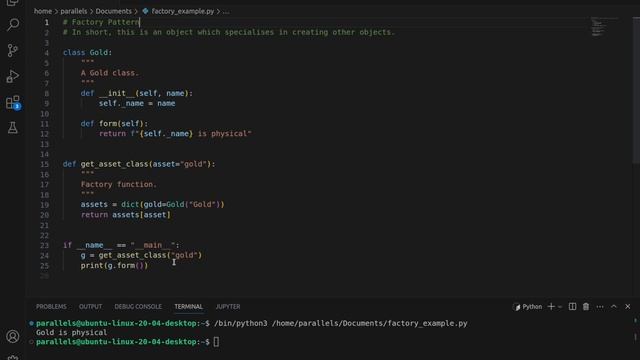Switch to the DEBUG CONSOLE tab
This screenshot has height=360, width=640.
pyautogui.click(x=138, y=307)
